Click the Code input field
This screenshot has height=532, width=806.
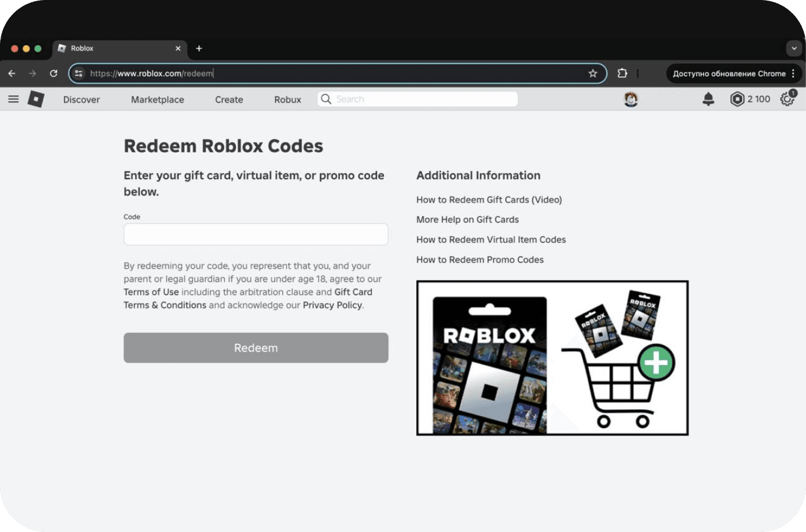tap(256, 234)
